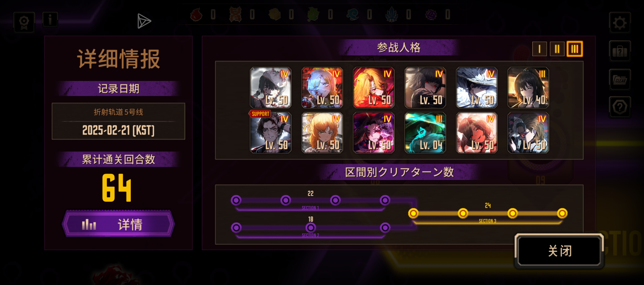The height and width of the screenshot is (285, 644).
Task: Switch to team tab II
Action: point(557,49)
